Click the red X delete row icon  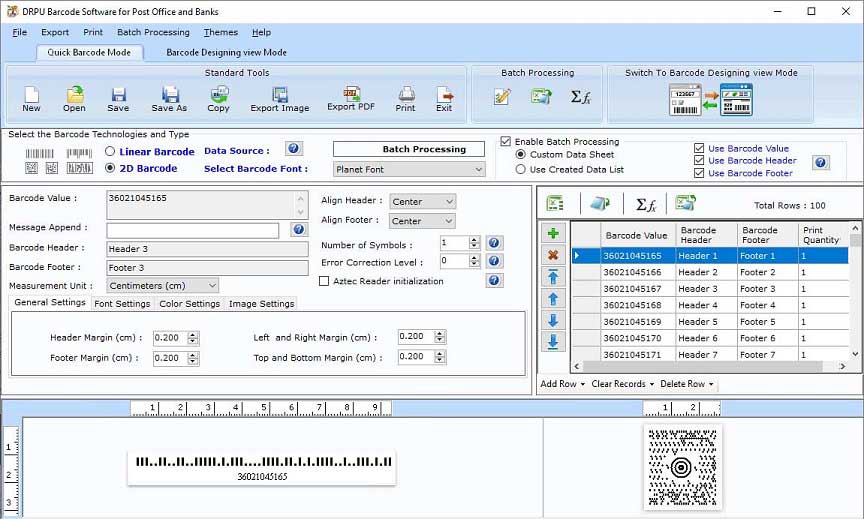click(x=553, y=255)
